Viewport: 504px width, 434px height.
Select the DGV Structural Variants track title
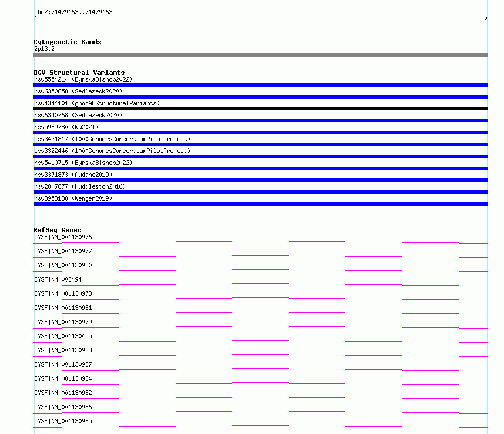(79, 73)
